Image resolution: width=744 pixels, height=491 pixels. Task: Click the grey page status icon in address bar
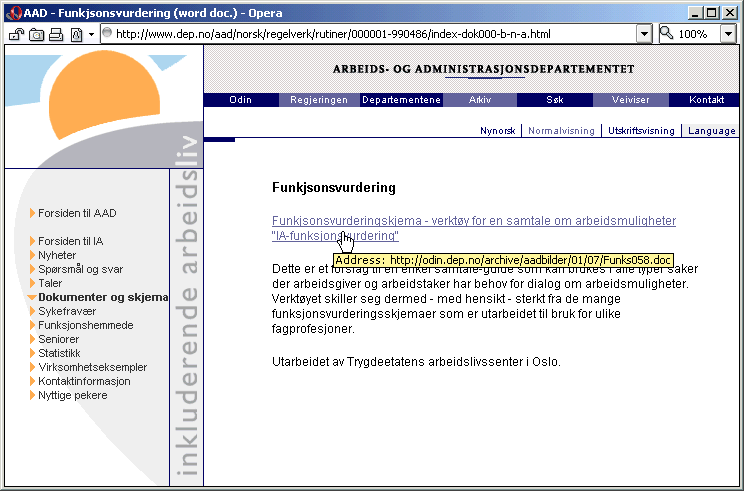pyautogui.click(x=107, y=33)
